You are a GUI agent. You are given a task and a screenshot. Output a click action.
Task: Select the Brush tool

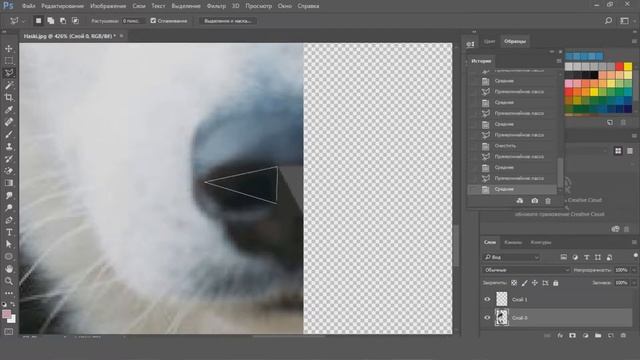tap(9, 134)
